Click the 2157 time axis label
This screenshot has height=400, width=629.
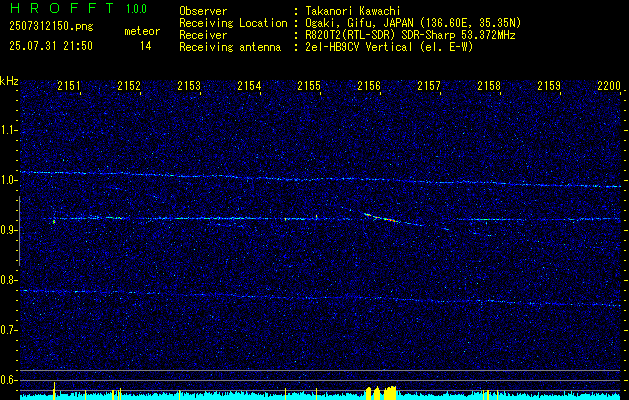pos(429,86)
